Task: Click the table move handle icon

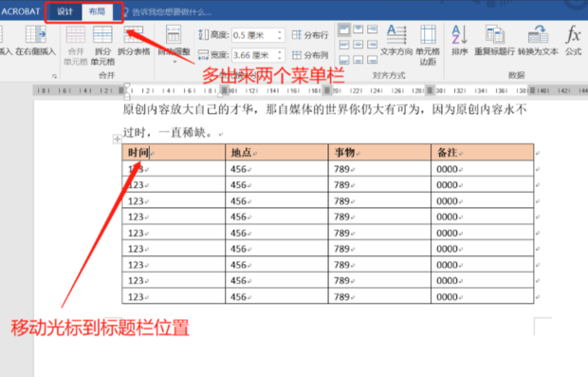Action: (x=117, y=140)
